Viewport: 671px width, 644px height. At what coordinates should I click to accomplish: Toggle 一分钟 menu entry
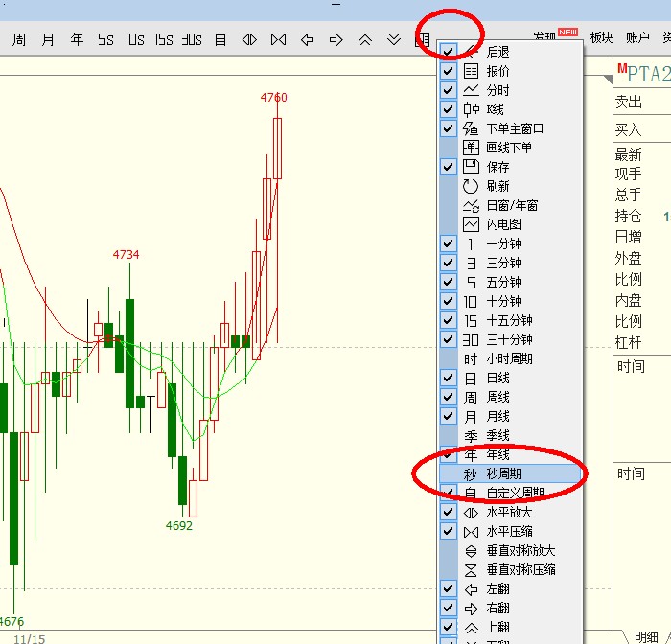coord(510,244)
